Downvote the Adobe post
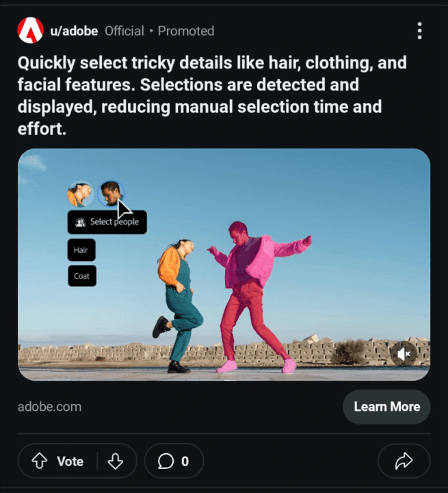 click(x=116, y=462)
